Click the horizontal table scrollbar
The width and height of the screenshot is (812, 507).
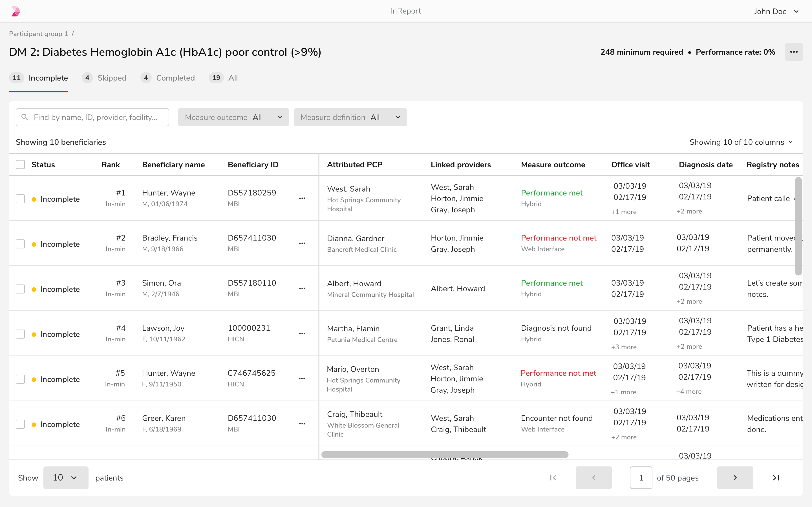445,455
